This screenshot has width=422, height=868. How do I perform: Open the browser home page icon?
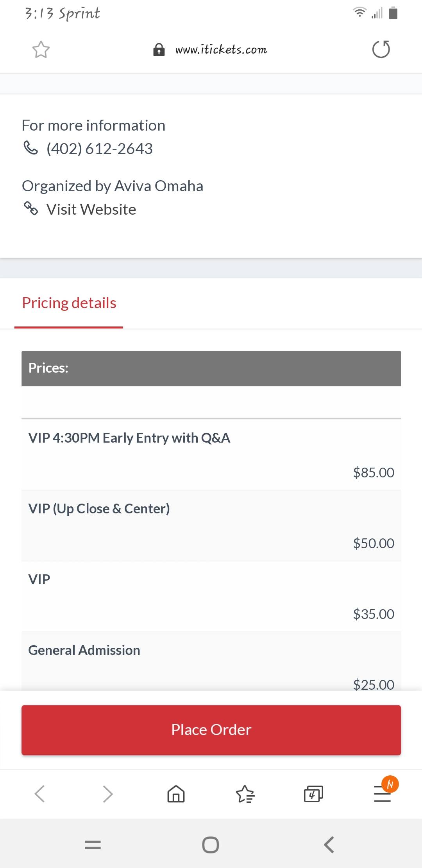coord(176,794)
